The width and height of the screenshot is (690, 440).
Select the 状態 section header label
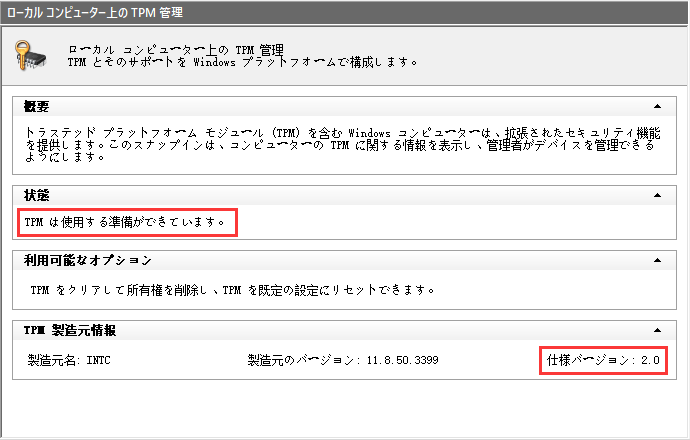point(37,195)
